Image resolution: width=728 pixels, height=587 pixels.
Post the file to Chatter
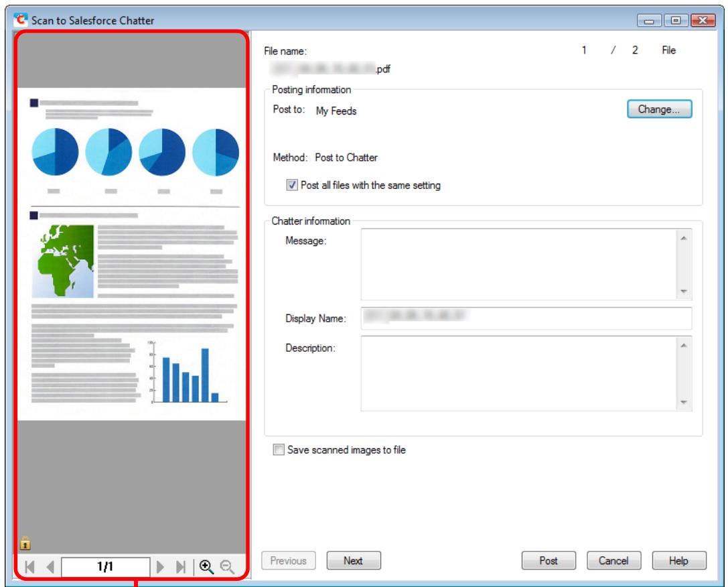pos(549,560)
